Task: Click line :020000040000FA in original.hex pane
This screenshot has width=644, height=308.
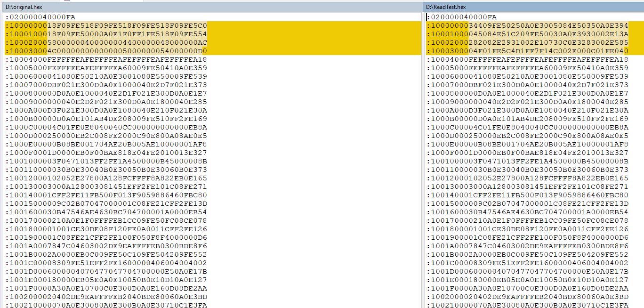Action: click(x=40, y=17)
